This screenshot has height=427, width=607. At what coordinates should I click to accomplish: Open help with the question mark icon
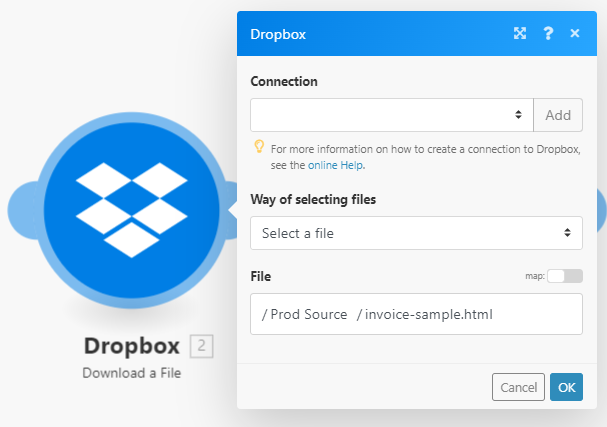point(548,33)
